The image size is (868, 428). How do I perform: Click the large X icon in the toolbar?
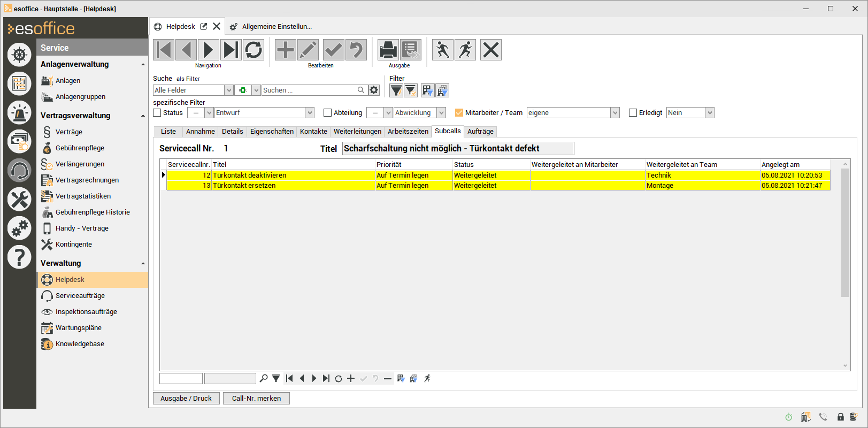(491, 50)
